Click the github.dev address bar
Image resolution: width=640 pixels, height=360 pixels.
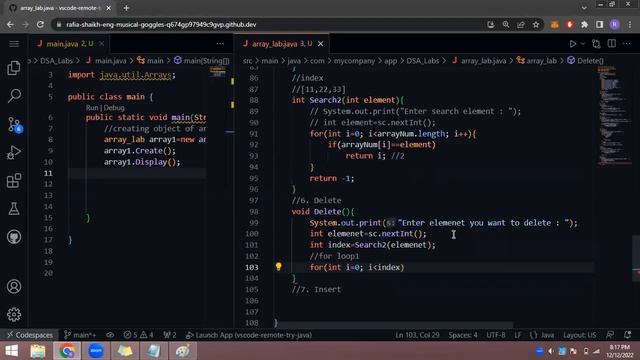pyautogui.click(x=269, y=24)
